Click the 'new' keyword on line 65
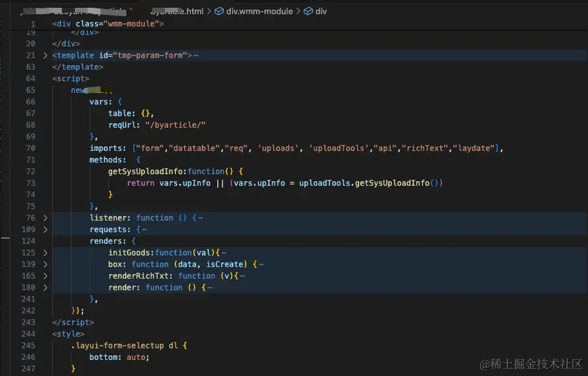 [77, 90]
